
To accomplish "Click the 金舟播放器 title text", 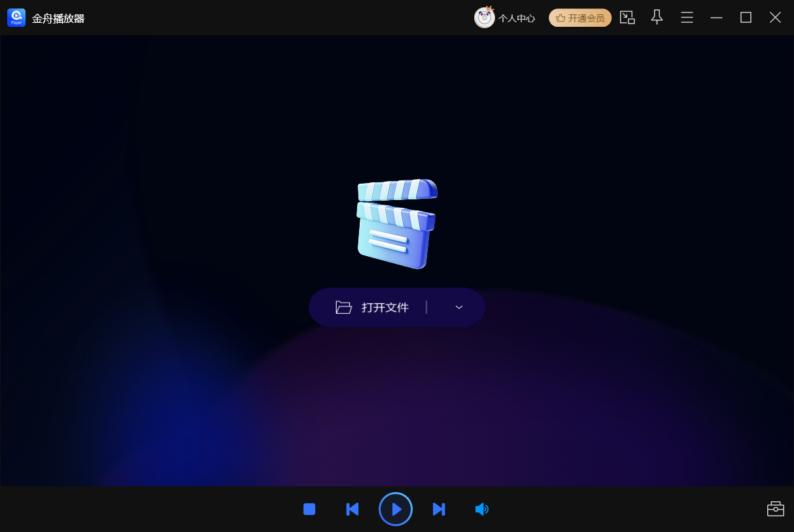I will 58,18.
